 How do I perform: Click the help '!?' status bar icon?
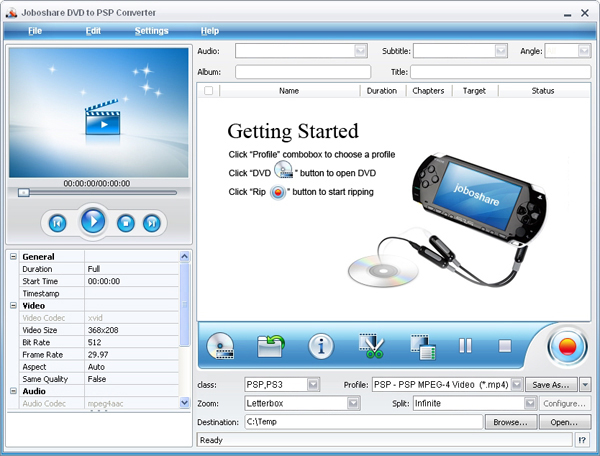click(582, 440)
